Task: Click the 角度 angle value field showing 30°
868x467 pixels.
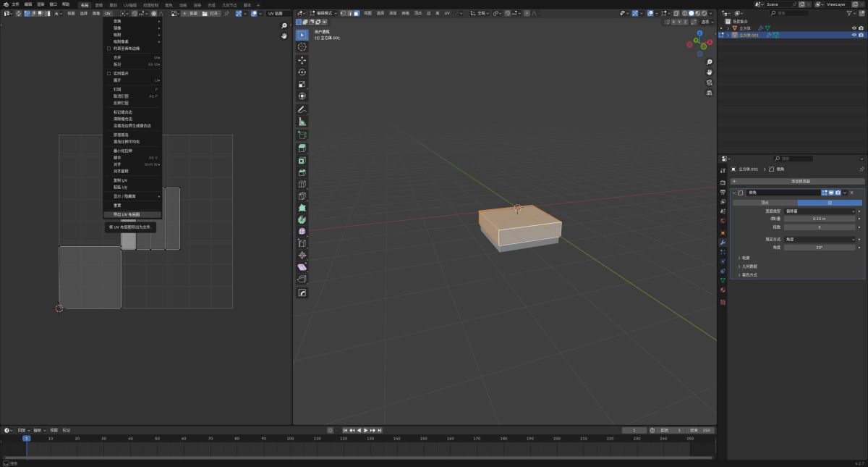Action: pos(820,248)
